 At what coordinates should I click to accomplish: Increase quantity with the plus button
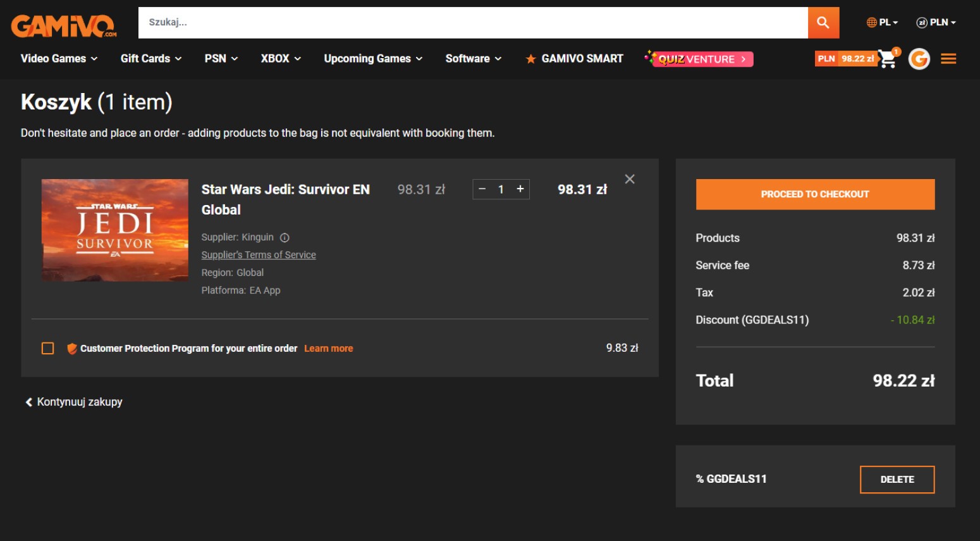point(520,189)
